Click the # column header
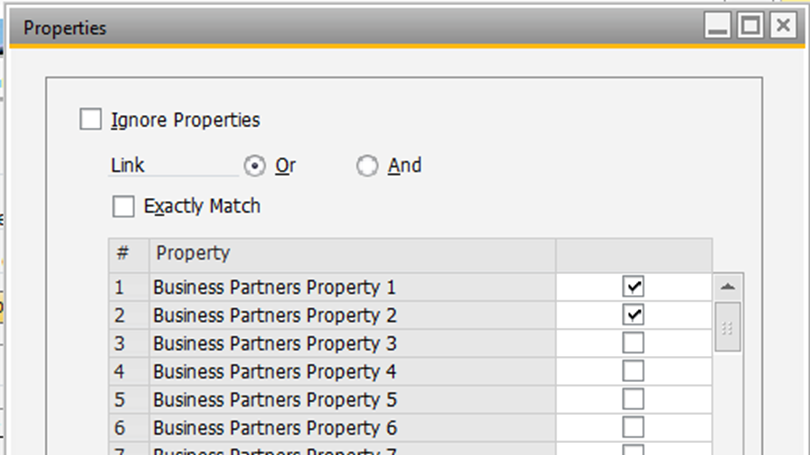Image resolution: width=810 pixels, height=455 pixels. (x=123, y=254)
